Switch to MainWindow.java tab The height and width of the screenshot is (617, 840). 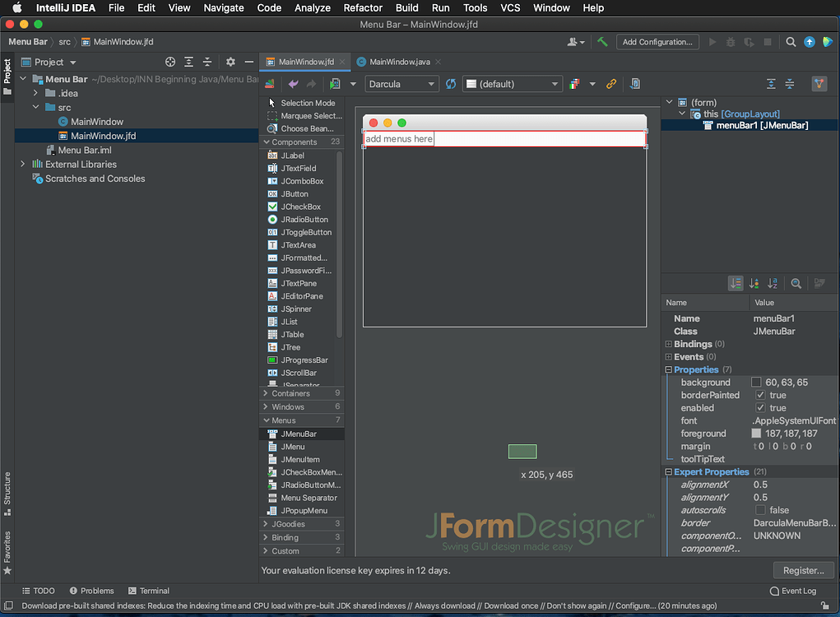tap(399, 63)
